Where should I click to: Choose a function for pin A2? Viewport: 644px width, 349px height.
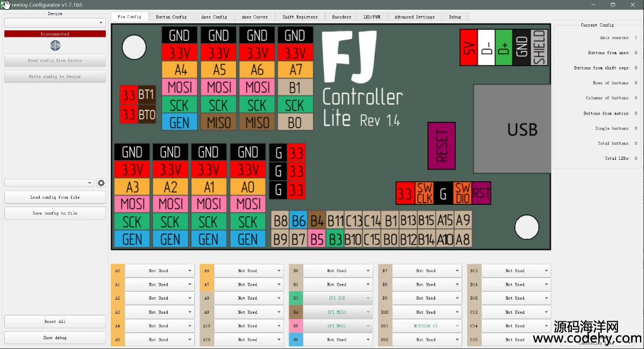click(159, 298)
